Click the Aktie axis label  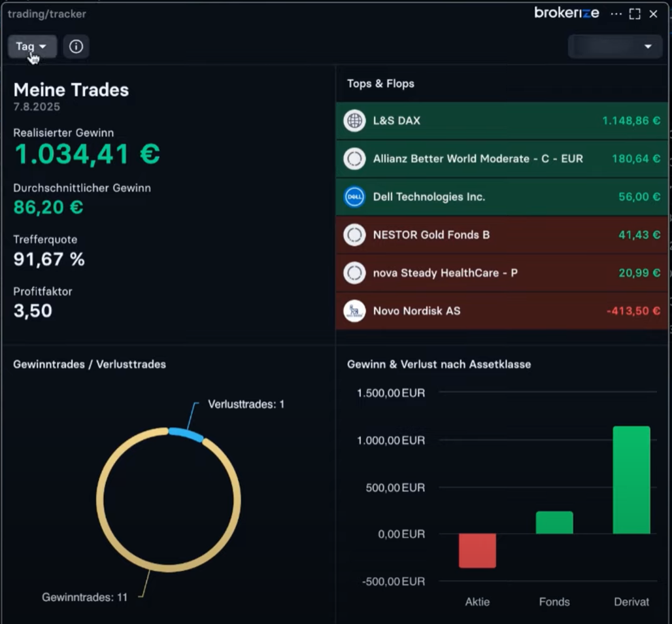pyautogui.click(x=477, y=602)
